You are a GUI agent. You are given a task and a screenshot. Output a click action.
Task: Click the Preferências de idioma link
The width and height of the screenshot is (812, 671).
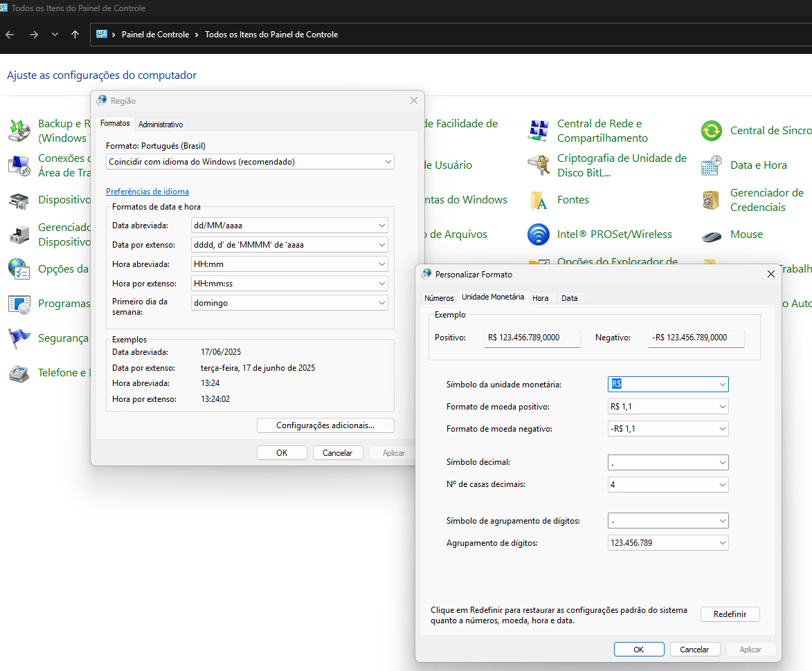147,192
